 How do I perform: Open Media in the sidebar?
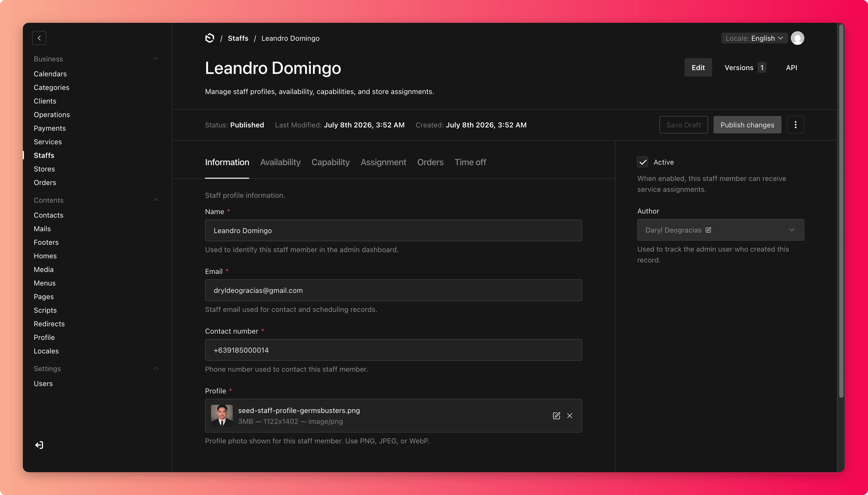point(44,270)
